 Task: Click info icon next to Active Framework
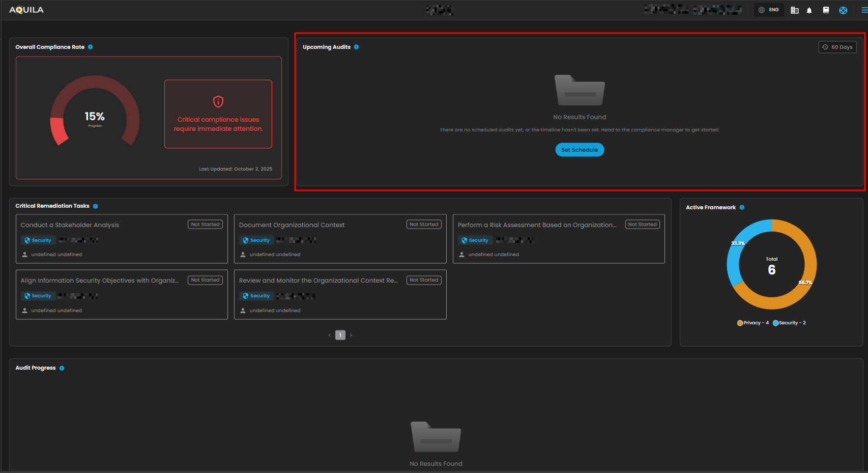tap(742, 207)
